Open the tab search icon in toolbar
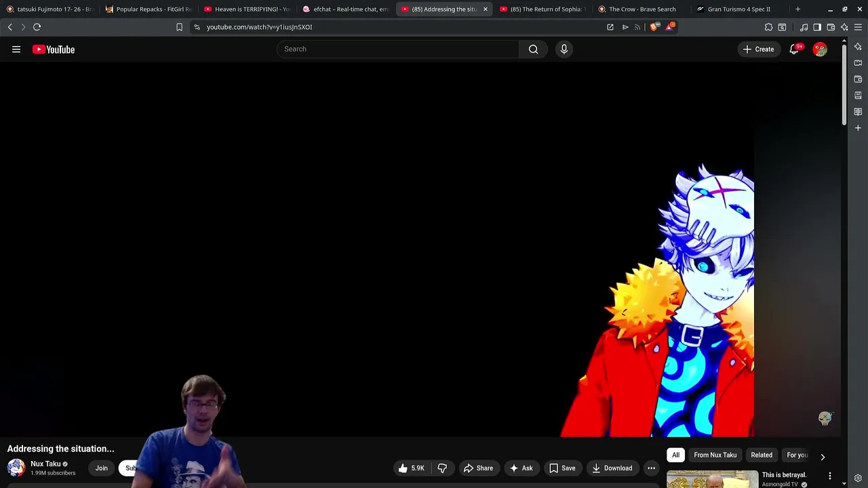 tap(782, 27)
